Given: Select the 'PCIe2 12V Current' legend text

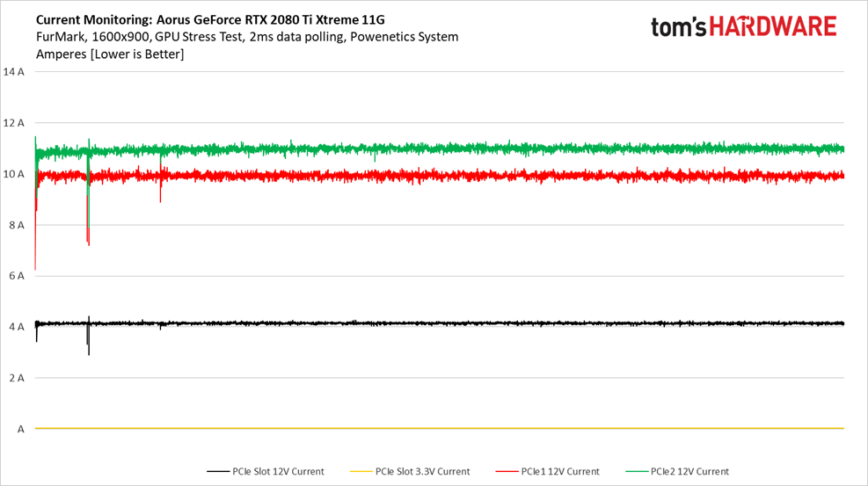Looking at the screenshot, I should (689, 472).
